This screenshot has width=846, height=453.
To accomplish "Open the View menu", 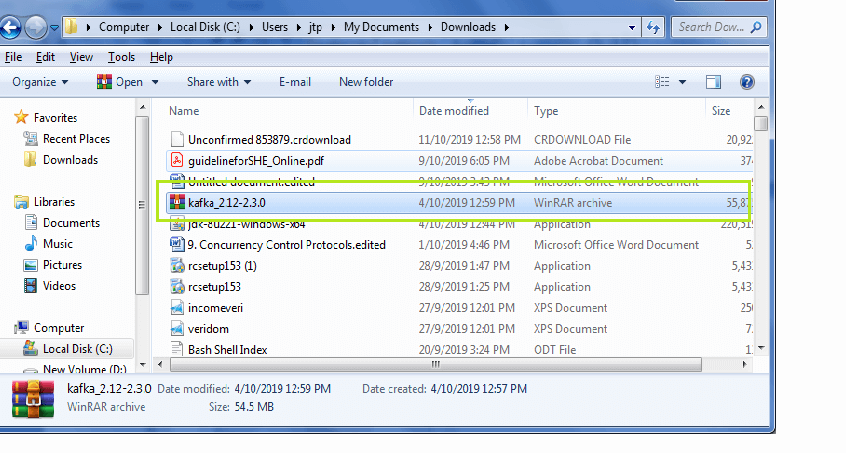I will [x=81, y=58].
